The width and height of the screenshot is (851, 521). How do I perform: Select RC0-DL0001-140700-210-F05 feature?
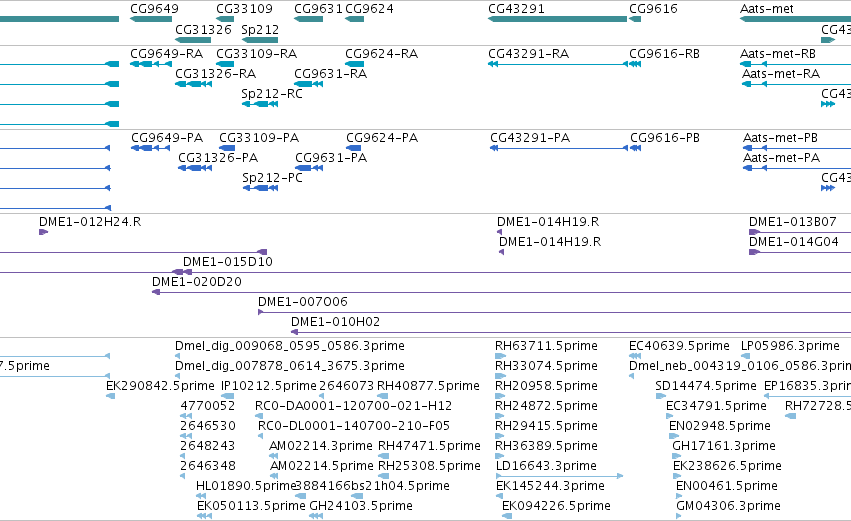tap(354, 427)
